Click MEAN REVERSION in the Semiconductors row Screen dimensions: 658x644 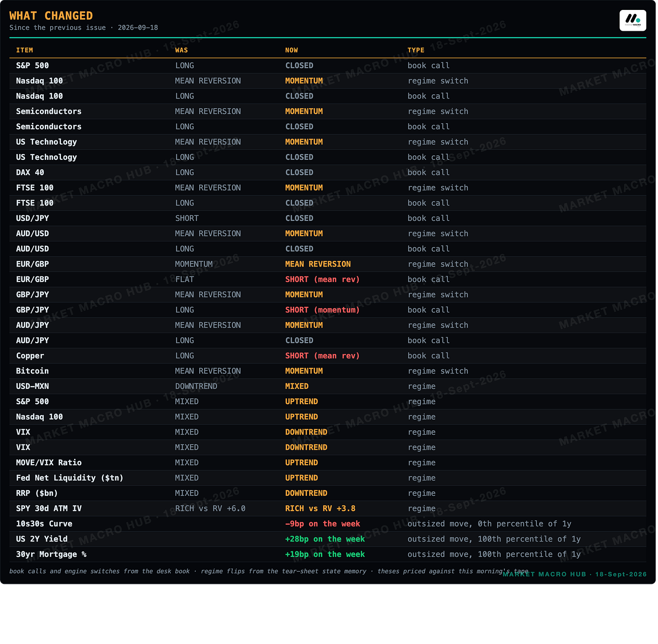(x=208, y=111)
